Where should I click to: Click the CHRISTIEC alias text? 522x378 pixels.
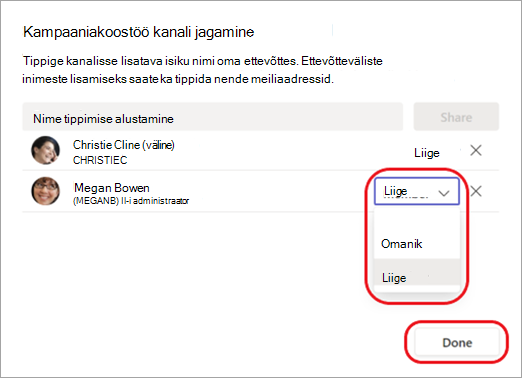click(x=100, y=160)
